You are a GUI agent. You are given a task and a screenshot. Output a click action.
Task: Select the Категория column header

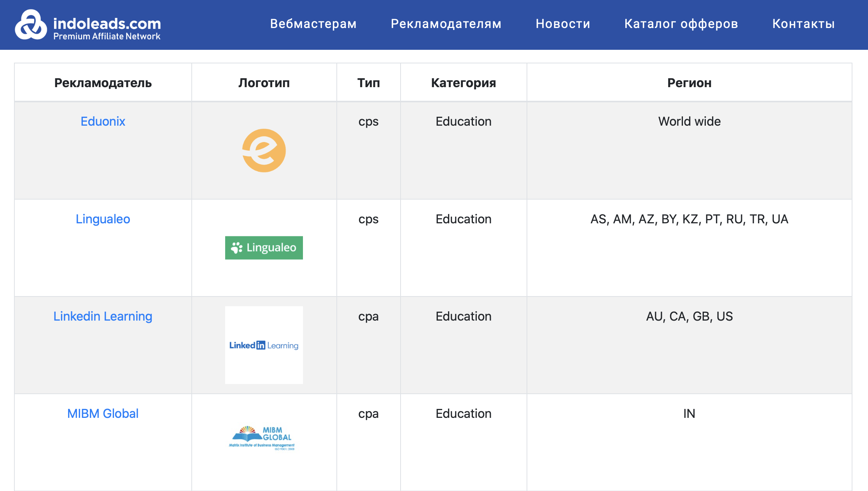(x=464, y=83)
